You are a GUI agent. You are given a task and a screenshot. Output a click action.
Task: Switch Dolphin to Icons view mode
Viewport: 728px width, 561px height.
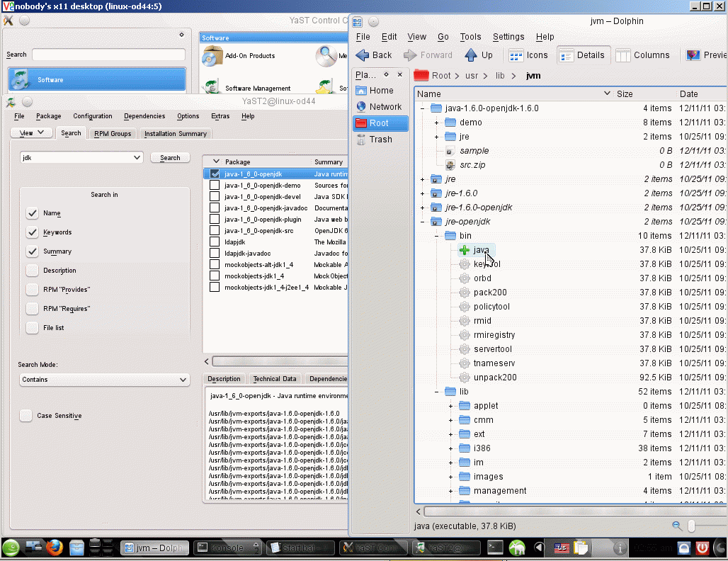528,55
